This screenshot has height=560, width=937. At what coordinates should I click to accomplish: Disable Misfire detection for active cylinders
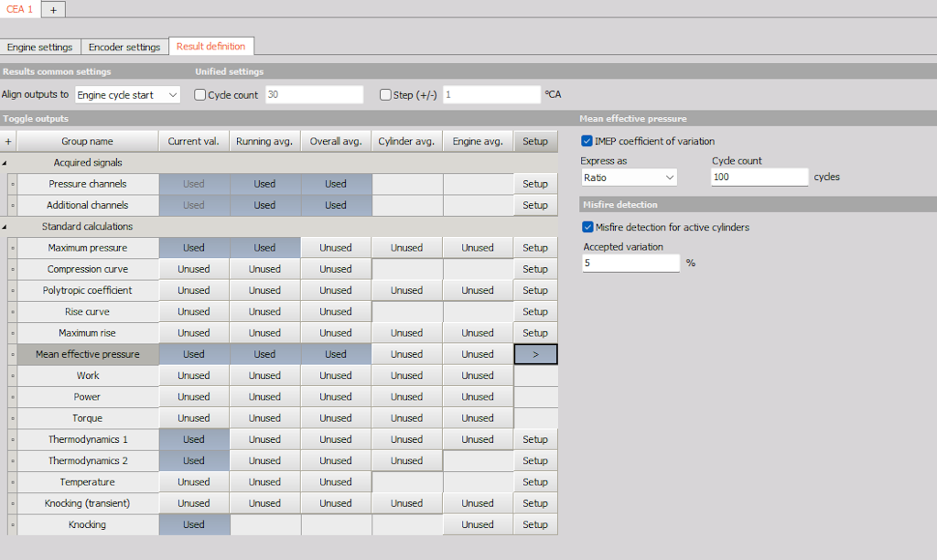tap(587, 227)
